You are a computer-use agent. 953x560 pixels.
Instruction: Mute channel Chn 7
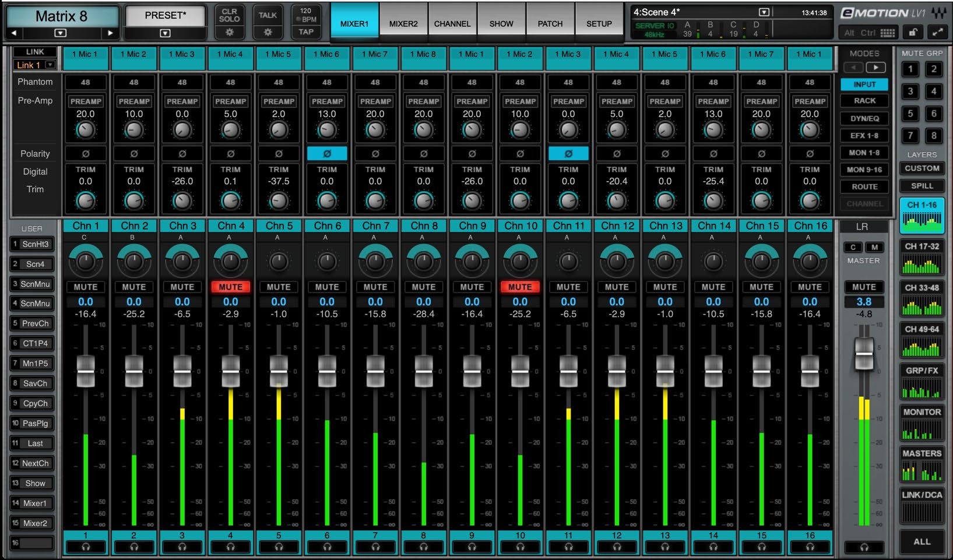point(375,287)
